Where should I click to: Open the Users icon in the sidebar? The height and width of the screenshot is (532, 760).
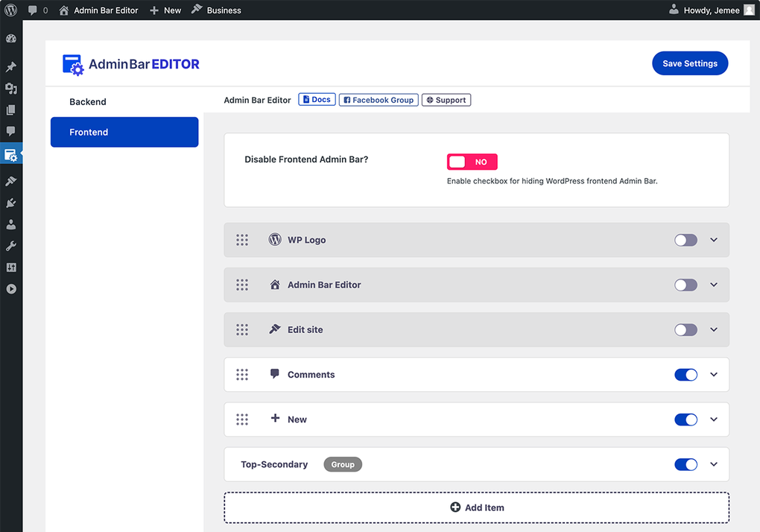[x=11, y=224]
